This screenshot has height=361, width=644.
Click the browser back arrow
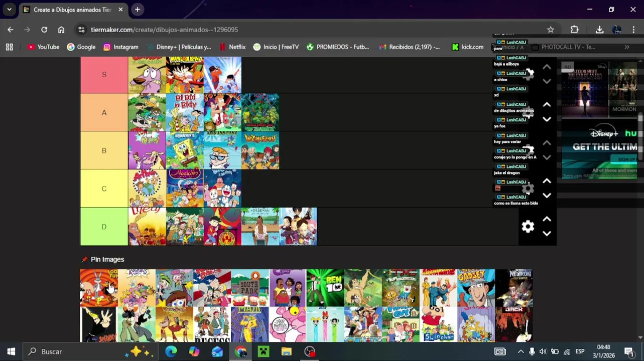11,30
